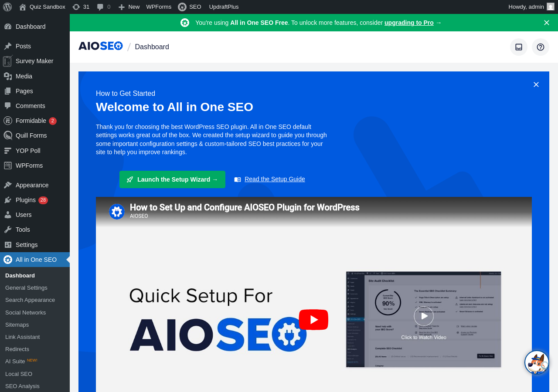Viewport: 558px width, 392px height.
Task: Open the Media library menu
Action: (x=35, y=76)
